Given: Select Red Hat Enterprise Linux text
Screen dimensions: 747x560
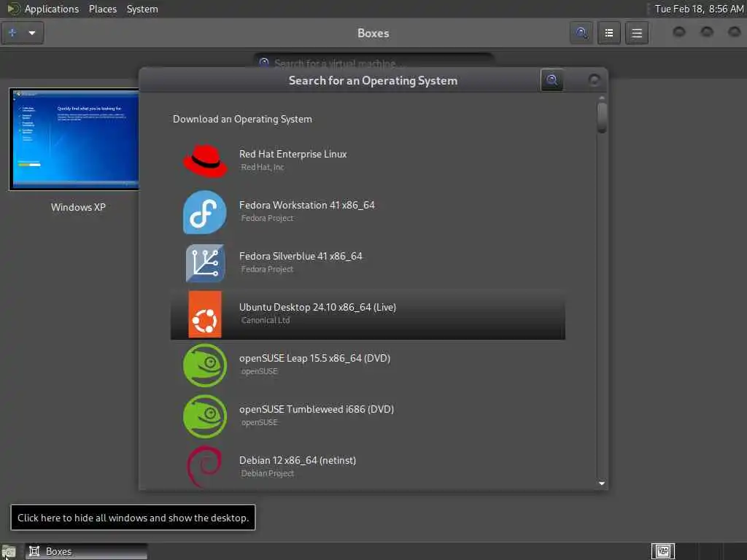Looking at the screenshot, I should (x=293, y=154).
